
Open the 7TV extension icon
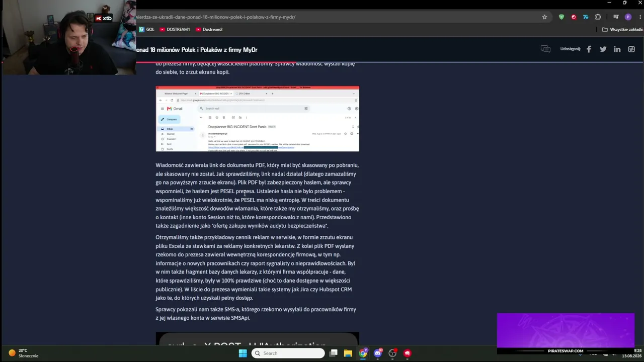click(x=586, y=17)
